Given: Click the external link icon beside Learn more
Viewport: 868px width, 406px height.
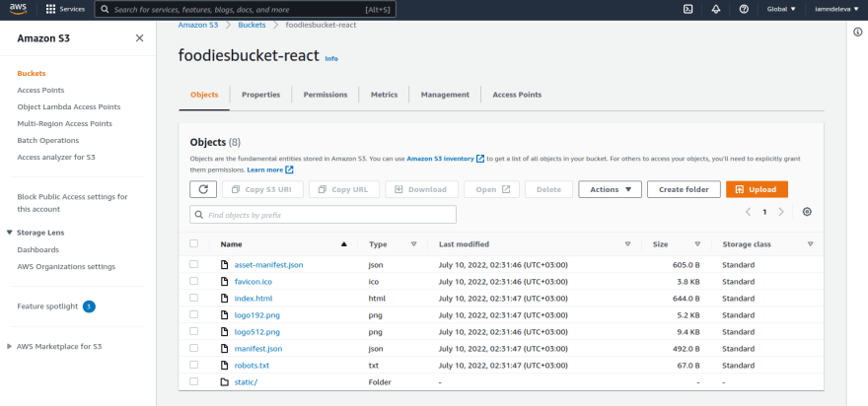Looking at the screenshot, I should 289,169.
